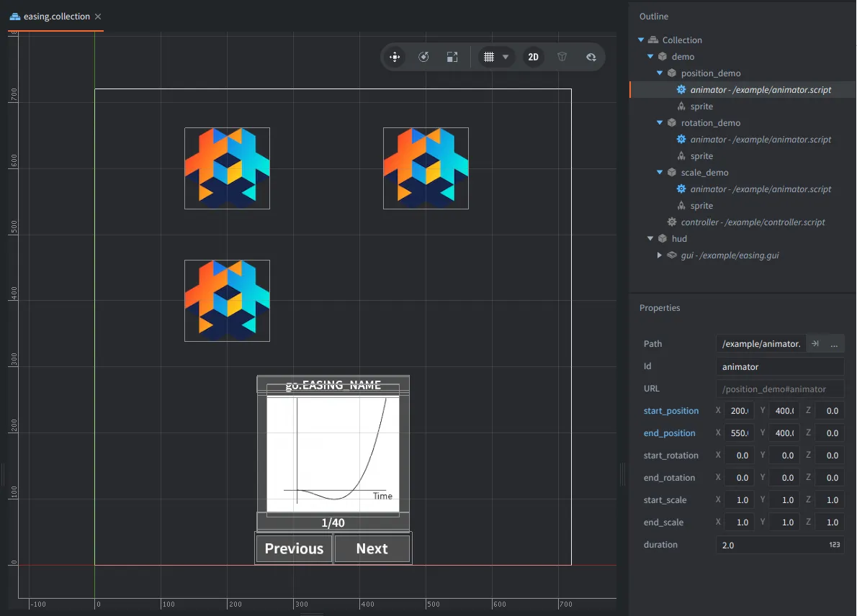Collapse the hud game object node
Image resolution: width=857 pixels, height=616 pixels.
coord(650,239)
